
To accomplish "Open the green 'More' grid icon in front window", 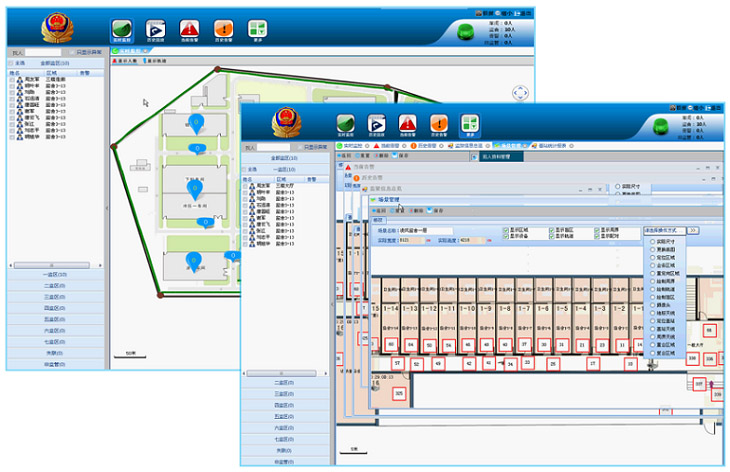I will coord(469,124).
